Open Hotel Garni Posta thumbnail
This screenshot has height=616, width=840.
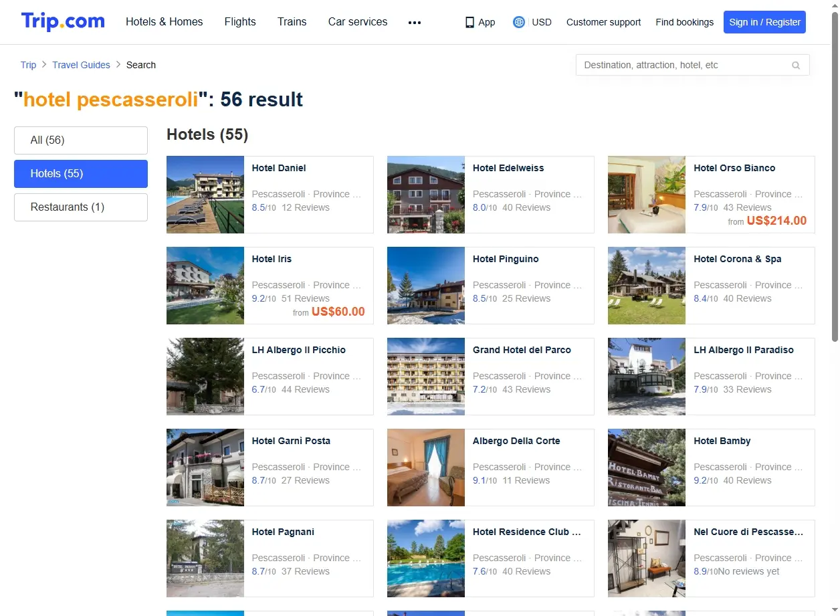coord(205,468)
